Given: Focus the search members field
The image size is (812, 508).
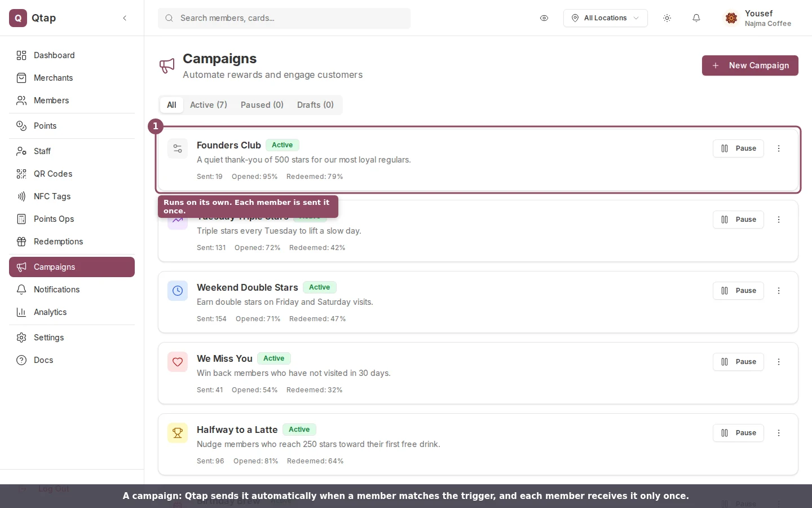Looking at the screenshot, I should point(284,18).
